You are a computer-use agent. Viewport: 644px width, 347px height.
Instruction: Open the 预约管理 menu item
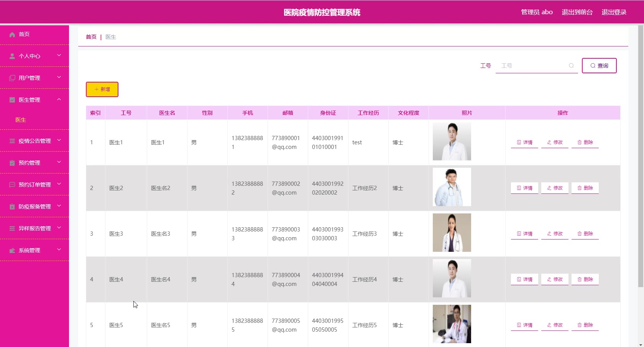(x=34, y=163)
